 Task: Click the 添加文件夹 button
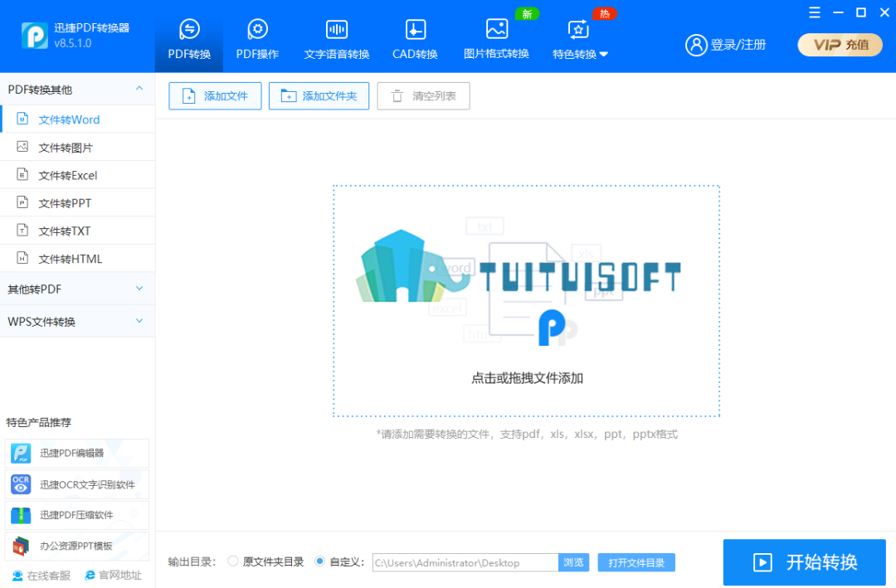[319, 96]
